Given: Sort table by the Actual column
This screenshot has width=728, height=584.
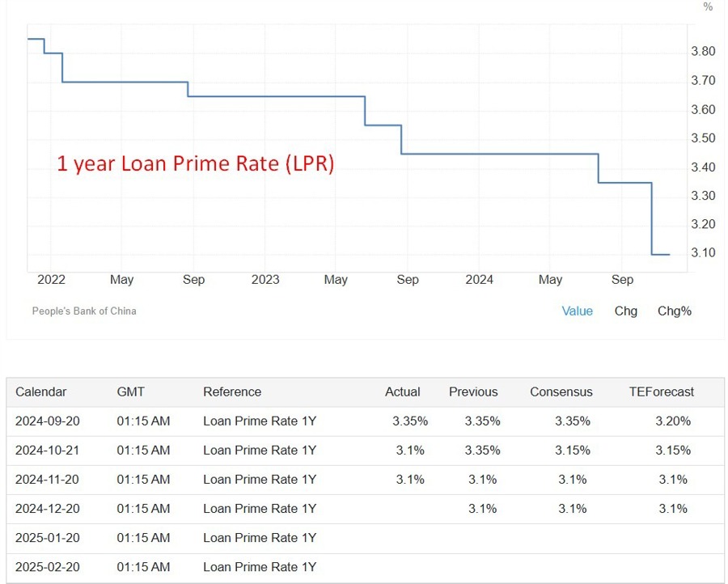Looking at the screenshot, I should click(403, 391).
